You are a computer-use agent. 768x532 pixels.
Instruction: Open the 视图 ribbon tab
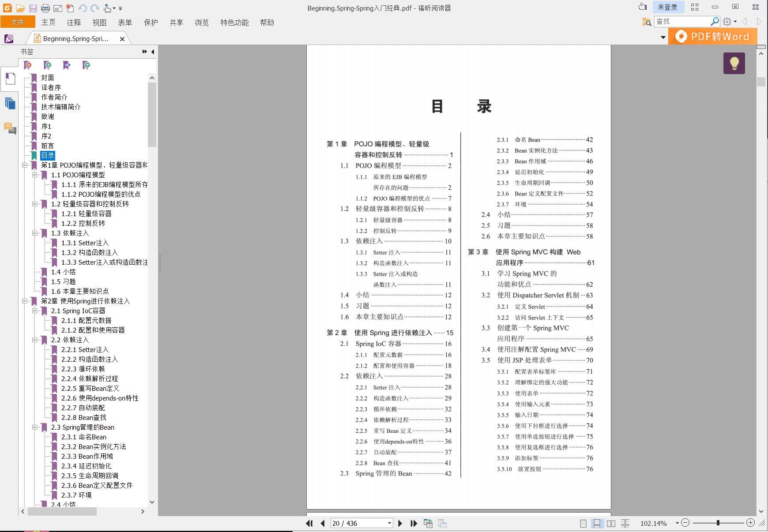(x=100, y=22)
